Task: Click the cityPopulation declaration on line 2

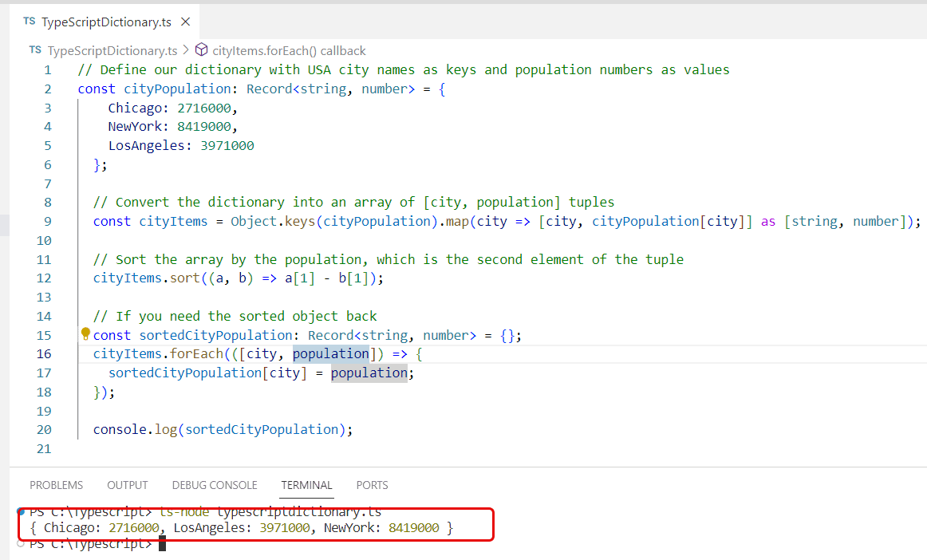Action: [177, 89]
